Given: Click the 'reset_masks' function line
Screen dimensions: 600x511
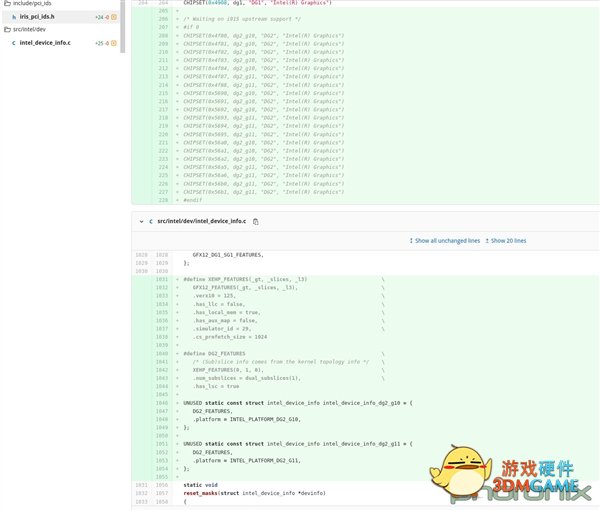Looking at the screenshot, I should tap(254, 493).
